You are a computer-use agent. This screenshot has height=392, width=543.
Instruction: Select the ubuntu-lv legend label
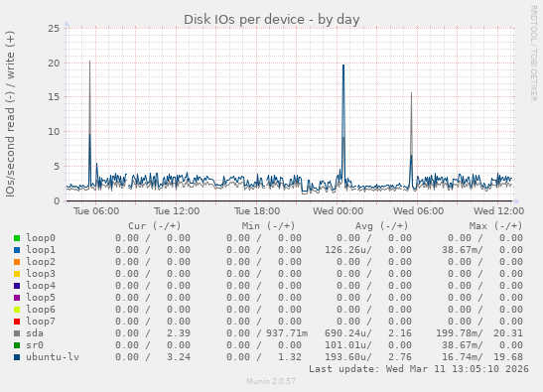[x=53, y=356]
